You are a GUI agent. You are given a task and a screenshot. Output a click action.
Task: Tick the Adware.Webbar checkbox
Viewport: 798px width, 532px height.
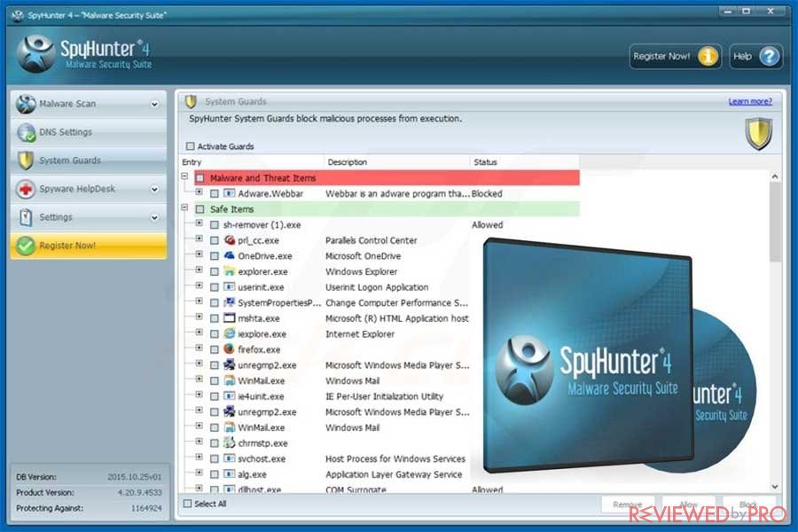point(215,194)
